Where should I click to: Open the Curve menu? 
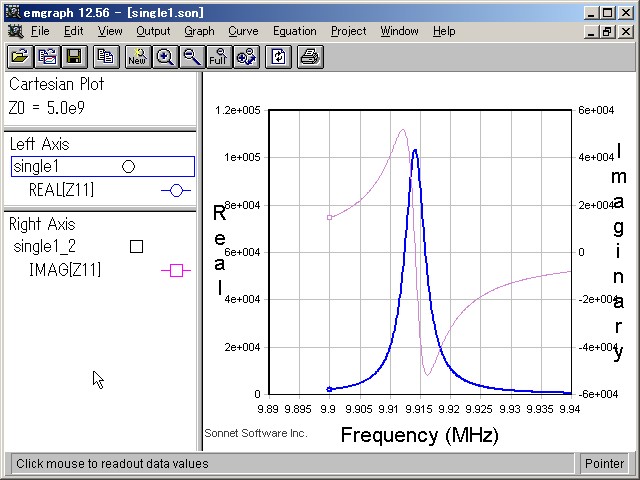tap(243, 31)
